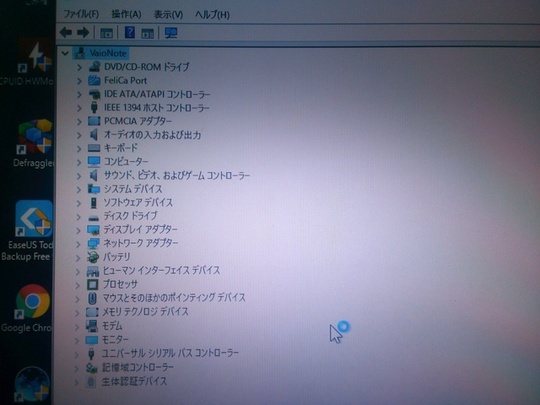Select the ヒューマン インターフェイス デバイス label
The height and width of the screenshot is (405, 540).
click(x=161, y=270)
